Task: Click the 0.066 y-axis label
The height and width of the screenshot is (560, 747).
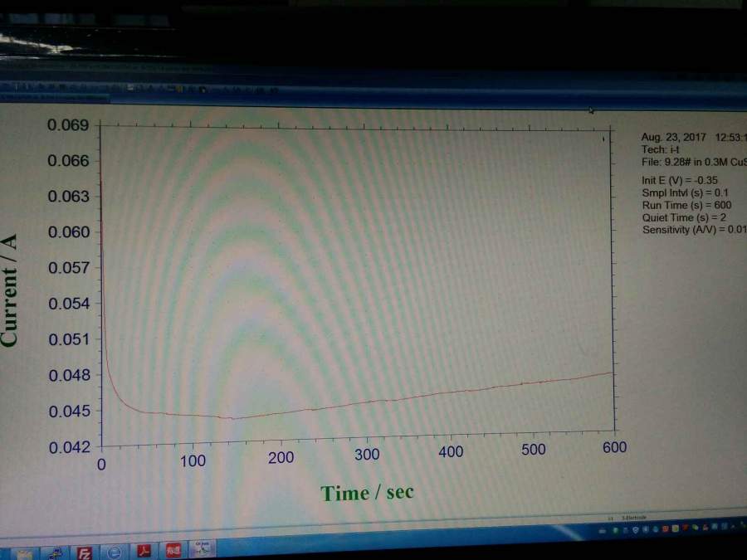Action: [68, 161]
